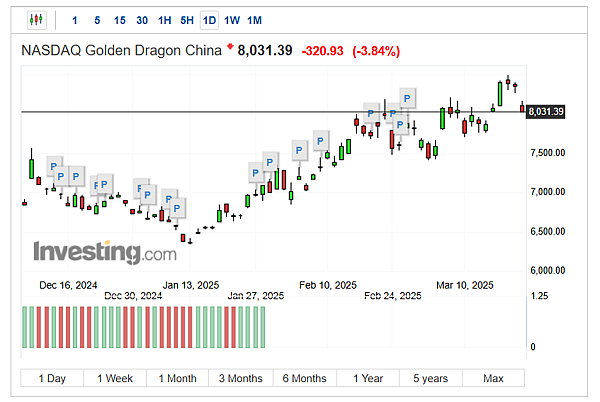Click the Jan 13, 2025 date label
This screenshot has height=402, width=600.
pos(191,285)
